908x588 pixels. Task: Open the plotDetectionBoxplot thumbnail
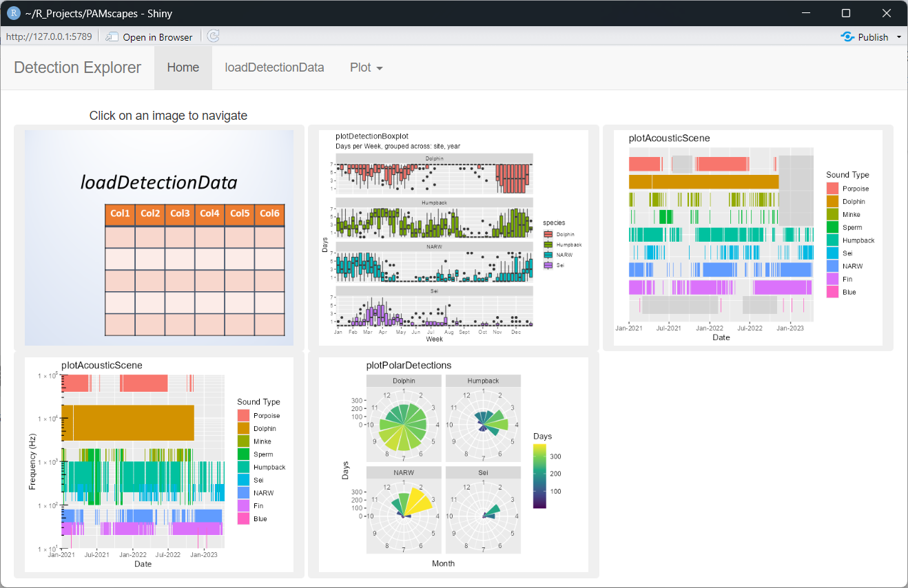pyautogui.click(x=453, y=238)
